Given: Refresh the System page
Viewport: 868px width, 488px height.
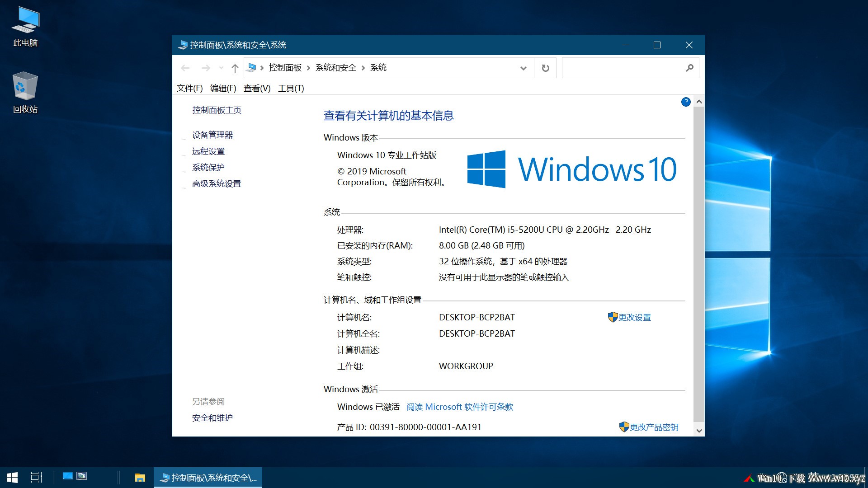Looking at the screenshot, I should click(546, 68).
